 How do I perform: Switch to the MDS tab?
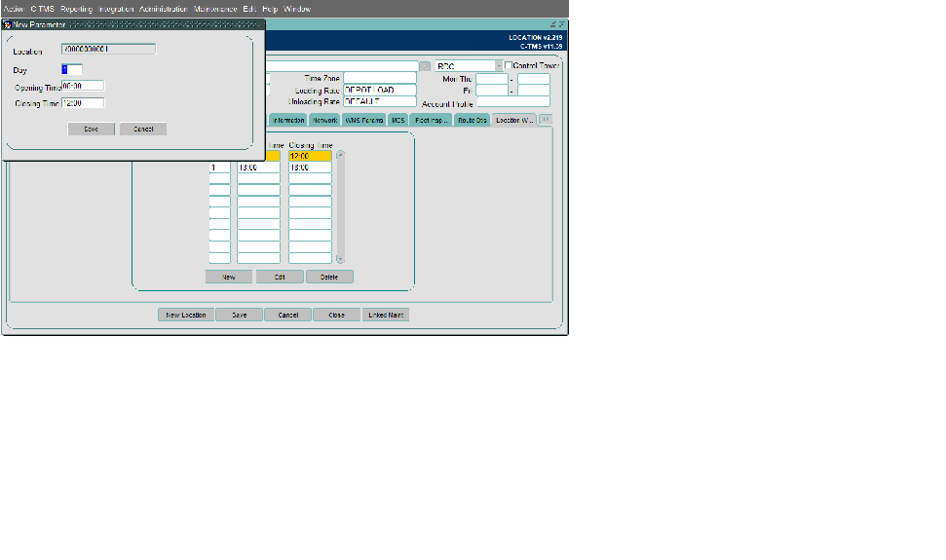coord(398,120)
